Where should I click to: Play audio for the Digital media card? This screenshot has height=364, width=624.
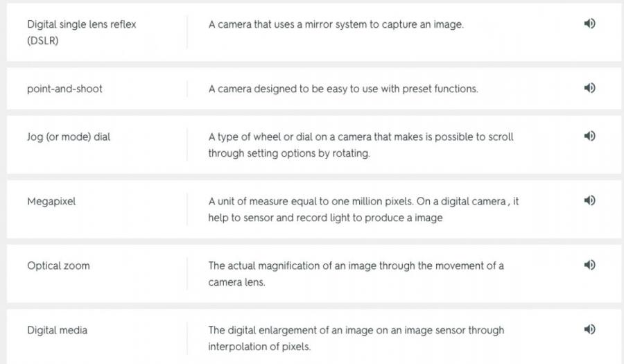click(x=589, y=329)
